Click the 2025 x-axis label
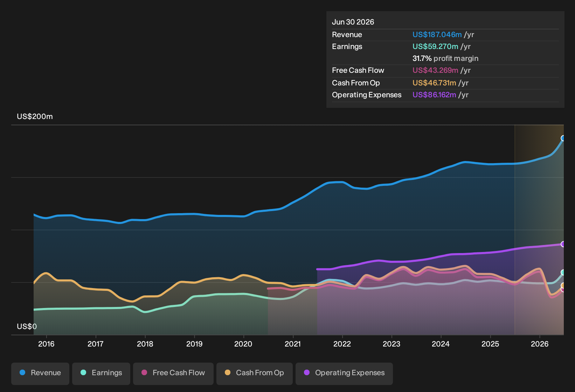The image size is (575, 392). (490, 344)
